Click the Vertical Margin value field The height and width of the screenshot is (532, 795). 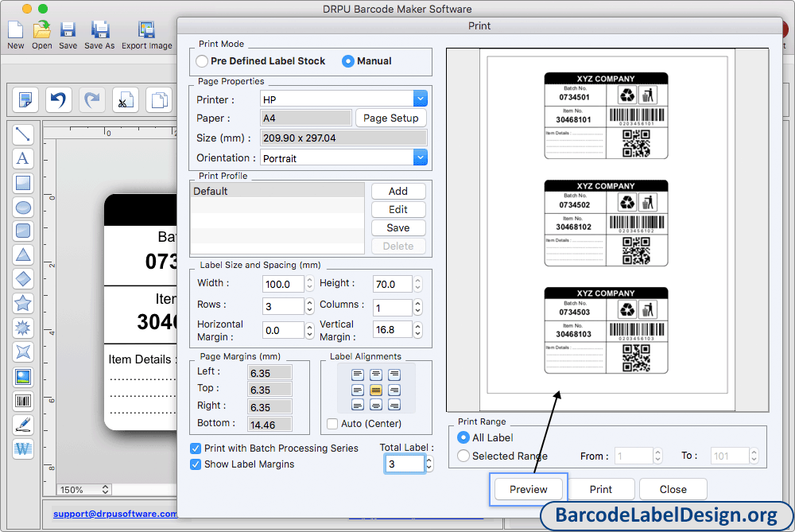[x=393, y=330]
